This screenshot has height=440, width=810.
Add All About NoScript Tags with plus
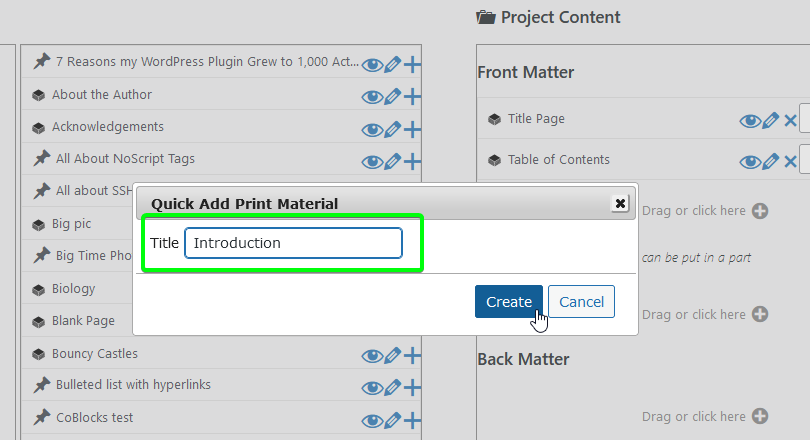pos(412,161)
